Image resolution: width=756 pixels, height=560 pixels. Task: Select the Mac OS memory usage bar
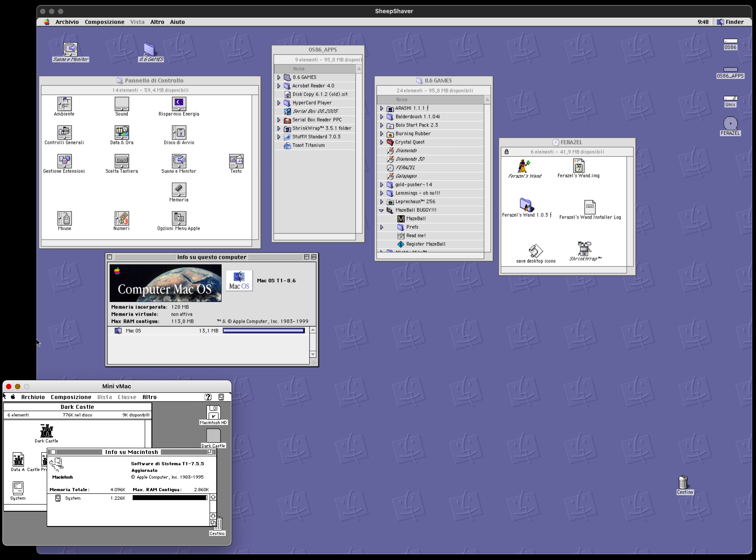coord(263,331)
